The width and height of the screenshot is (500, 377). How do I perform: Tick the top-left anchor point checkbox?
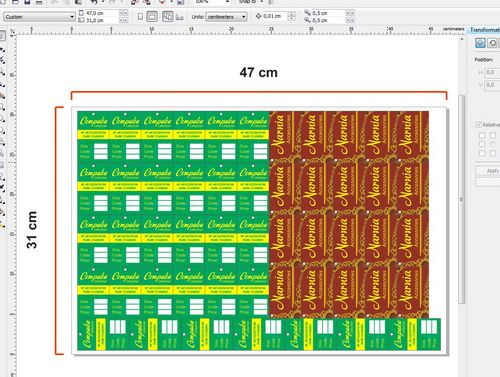point(482,135)
